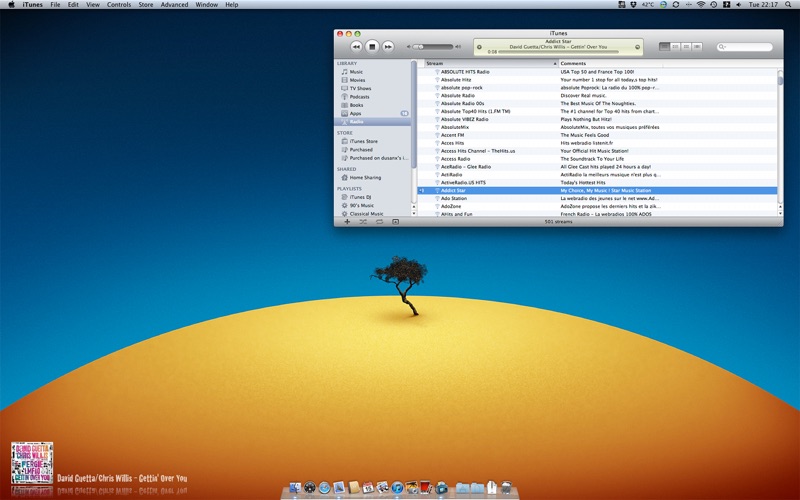The height and width of the screenshot is (500, 800).
Task: Open iCal from the Dock
Action: point(368,488)
